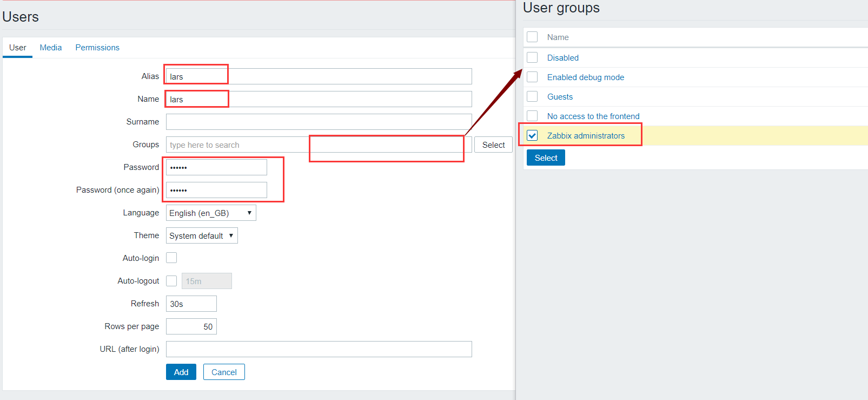The image size is (868, 400).
Task: Click the Name column header text
Action: click(x=558, y=37)
